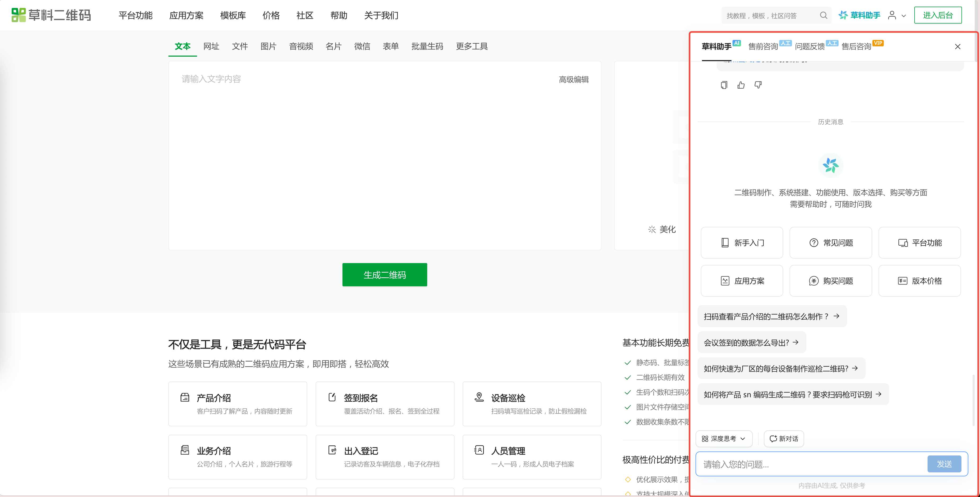Click the 草料二维码 logo
Viewport: 980px width, 497px height.
[51, 15]
